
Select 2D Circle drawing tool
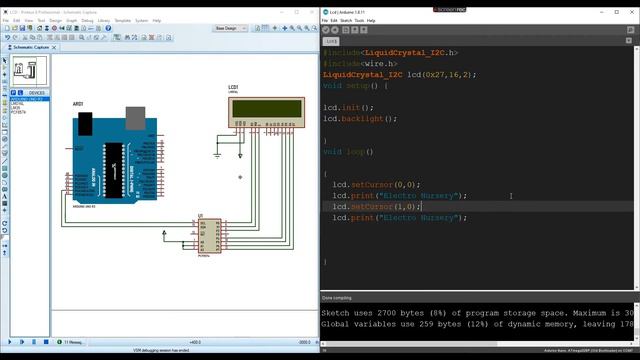pos(4,175)
